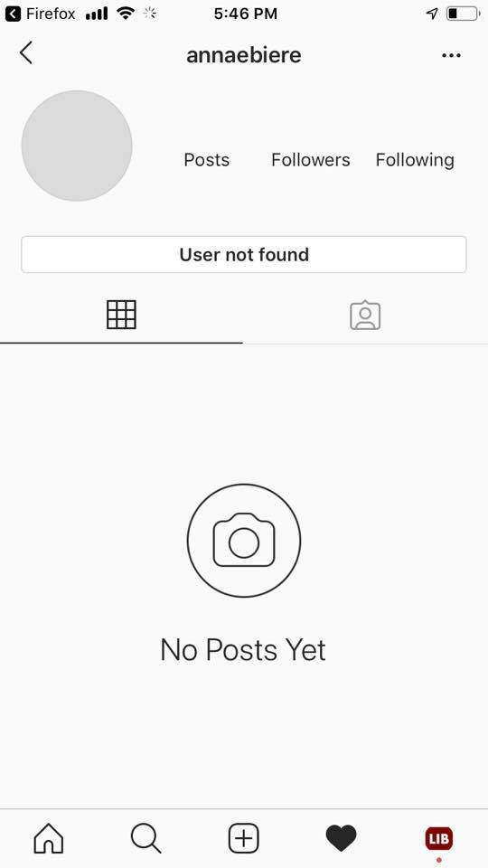Go back using the top-left arrow
This screenshot has width=488, height=868.
point(25,53)
